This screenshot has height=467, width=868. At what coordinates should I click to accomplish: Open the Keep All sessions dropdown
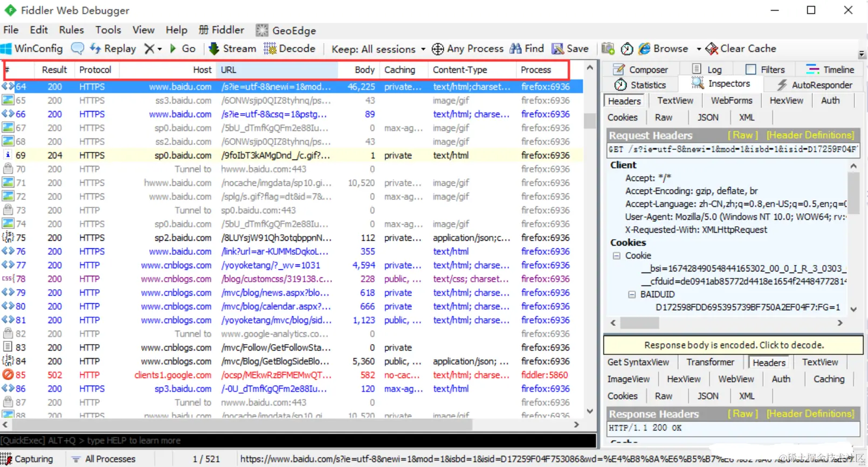pos(378,49)
